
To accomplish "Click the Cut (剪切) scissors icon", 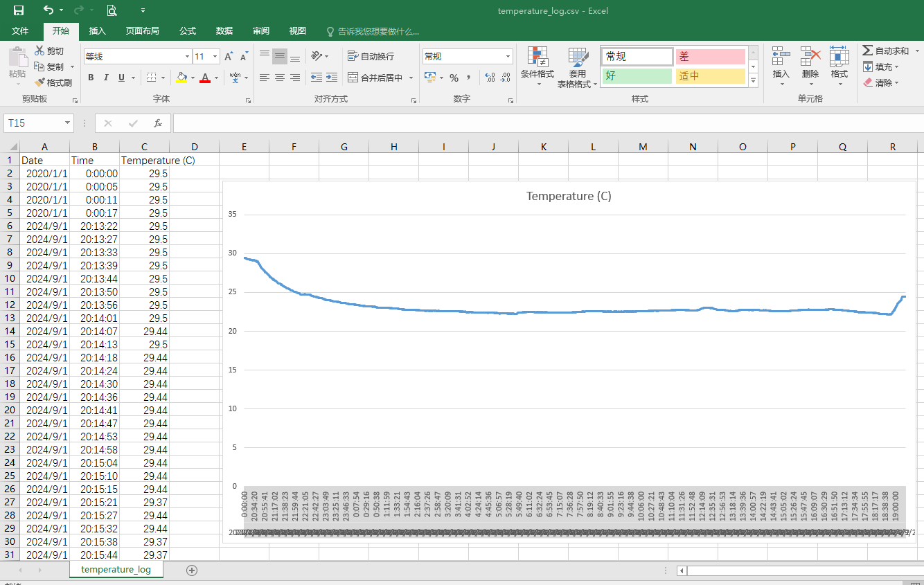I will pyautogui.click(x=39, y=51).
